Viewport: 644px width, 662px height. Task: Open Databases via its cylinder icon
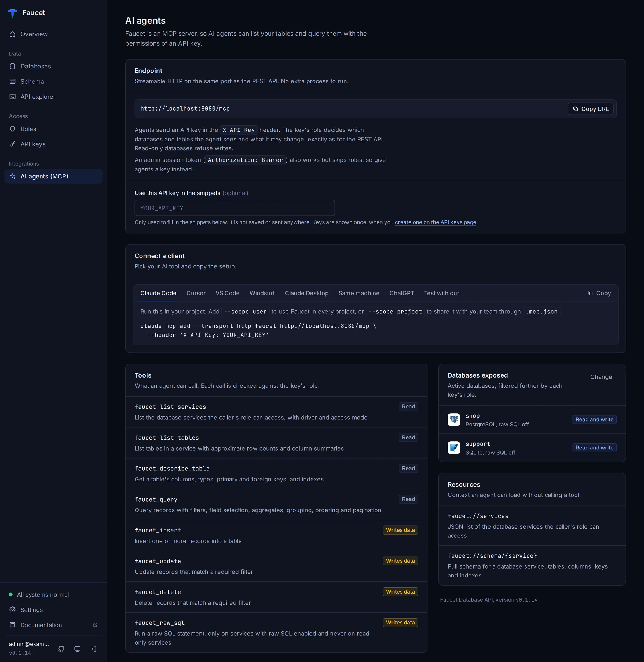coord(13,66)
